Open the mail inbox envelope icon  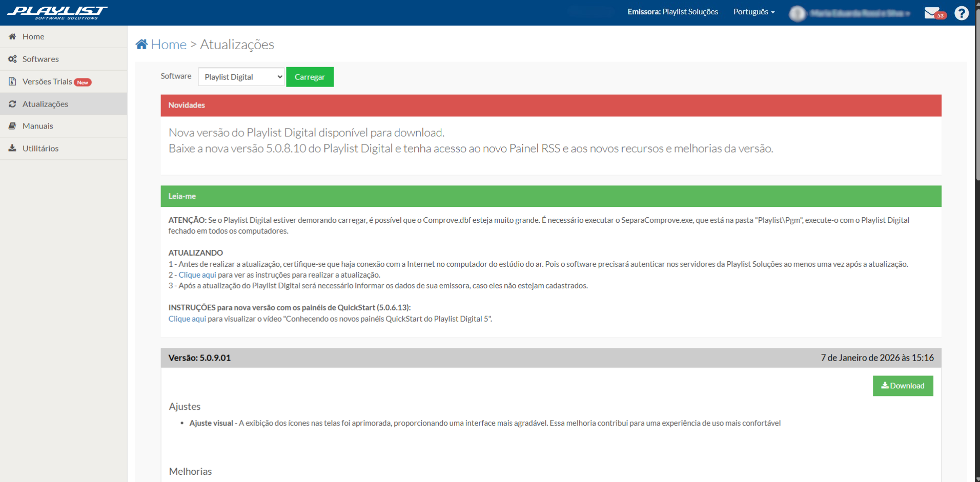point(931,13)
